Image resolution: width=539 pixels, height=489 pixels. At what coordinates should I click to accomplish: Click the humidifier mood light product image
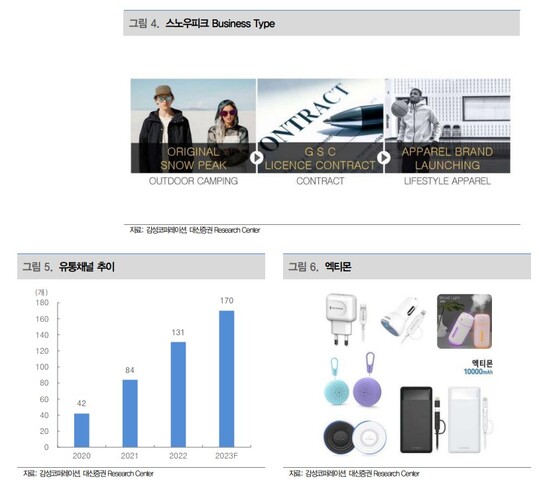click(464, 321)
